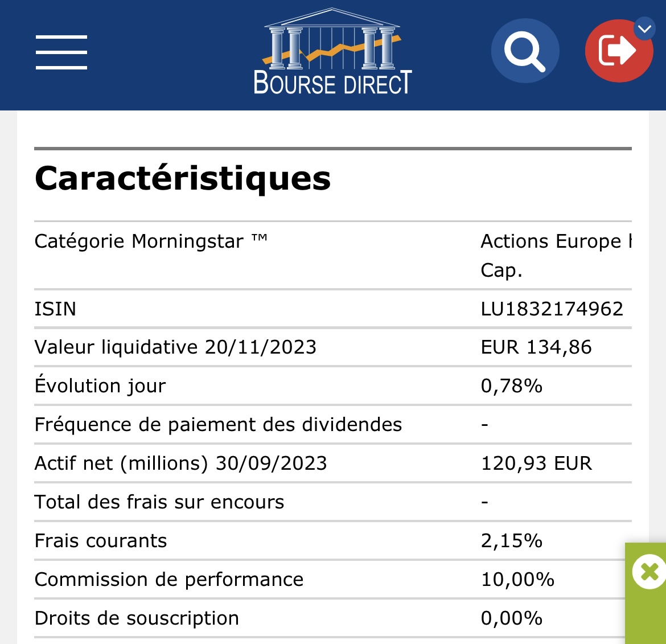Image resolution: width=666 pixels, height=644 pixels.
Task: Select the ISIN code LU1832174962
Action: click(552, 309)
